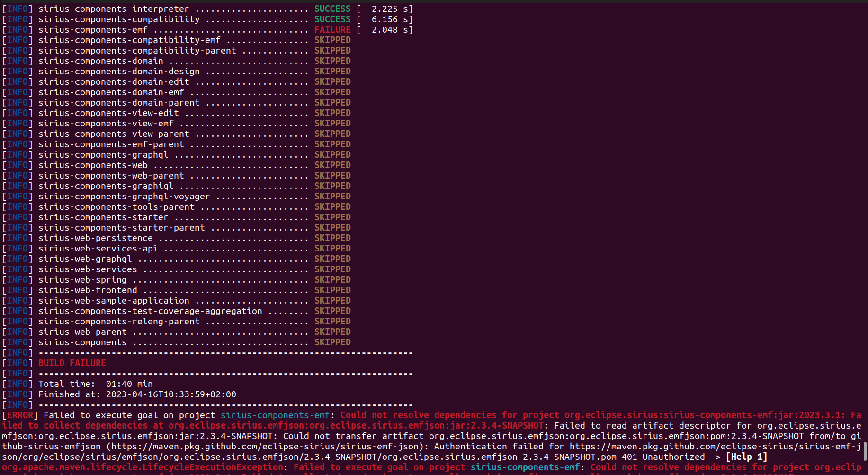Click 'sirius-components-domain-emf' row
The image size is (868, 475).
pyautogui.click(x=176, y=92)
